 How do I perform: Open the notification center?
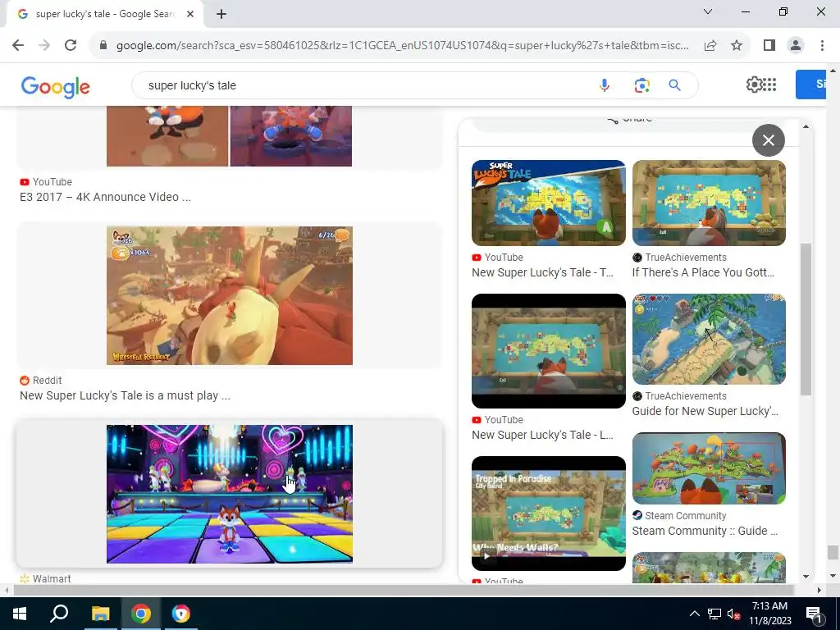click(814, 614)
